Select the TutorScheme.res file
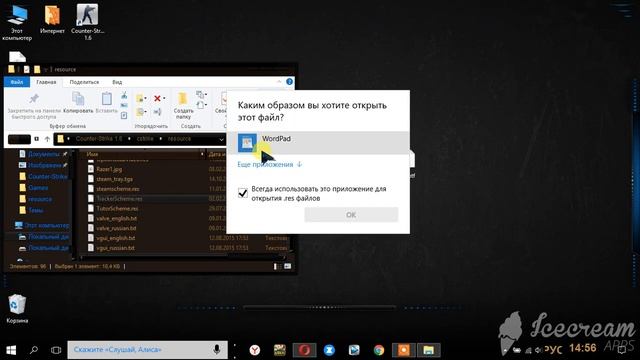 [117, 209]
